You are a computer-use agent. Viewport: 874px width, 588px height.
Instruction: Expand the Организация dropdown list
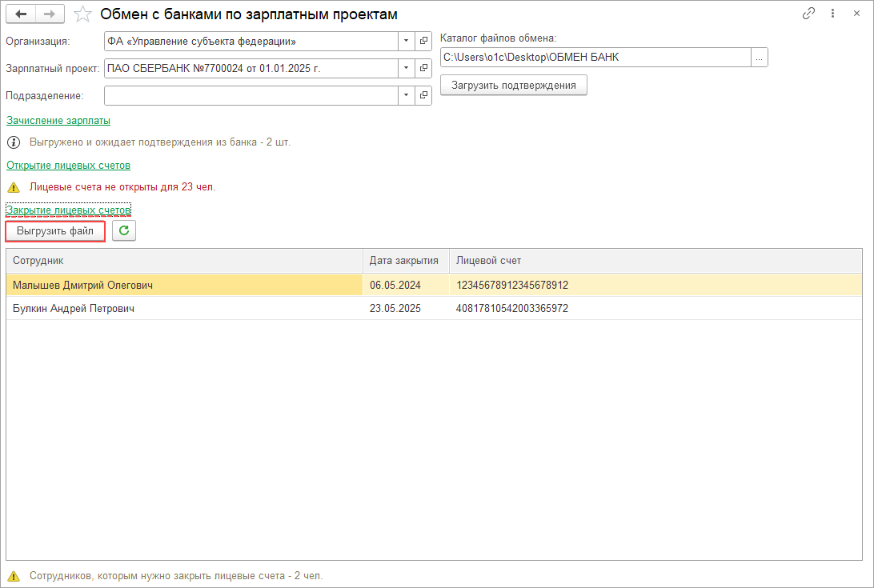click(406, 41)
